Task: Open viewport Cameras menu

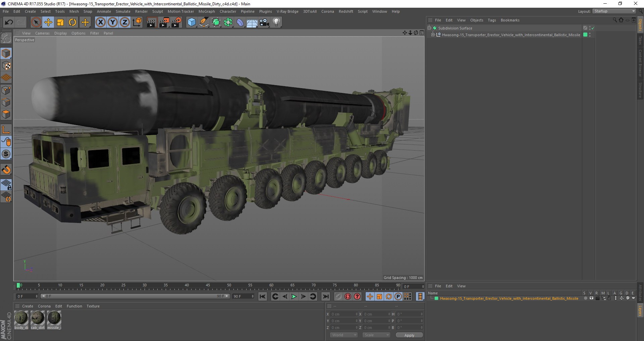Action: pos(42,33)
